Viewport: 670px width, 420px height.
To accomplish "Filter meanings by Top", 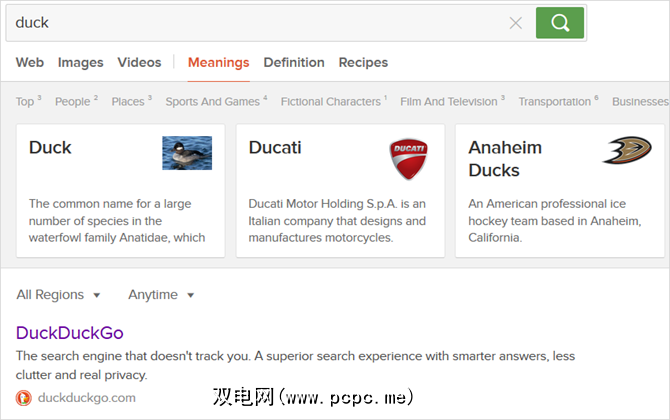I will 28,101.
